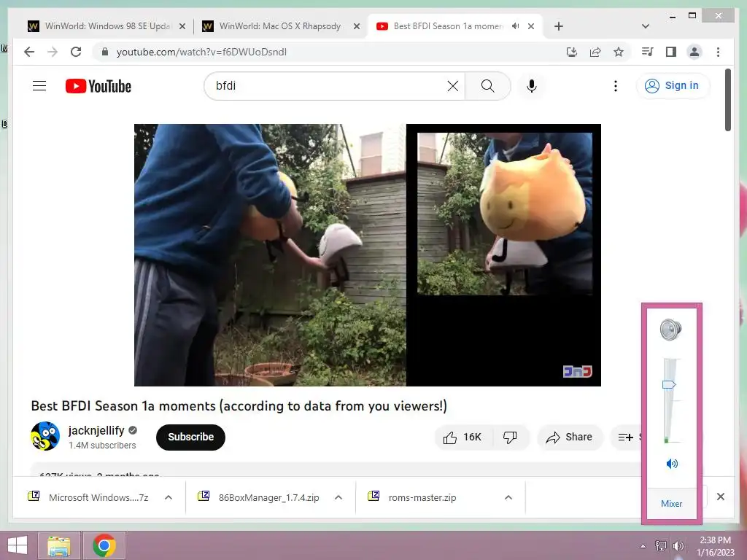Go back to previous page in Chrome
This screenshot has height=560, width=747.
(29, 52)
